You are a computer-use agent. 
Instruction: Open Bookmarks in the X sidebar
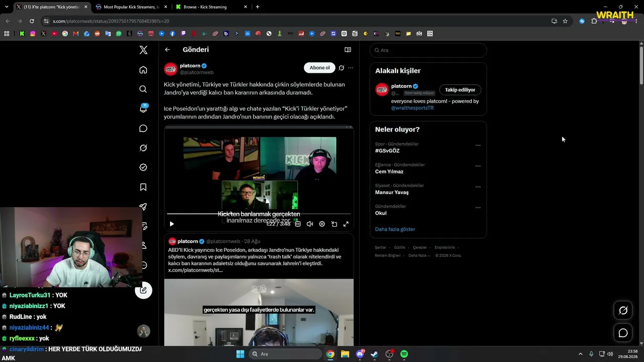[x=143, y=187]
